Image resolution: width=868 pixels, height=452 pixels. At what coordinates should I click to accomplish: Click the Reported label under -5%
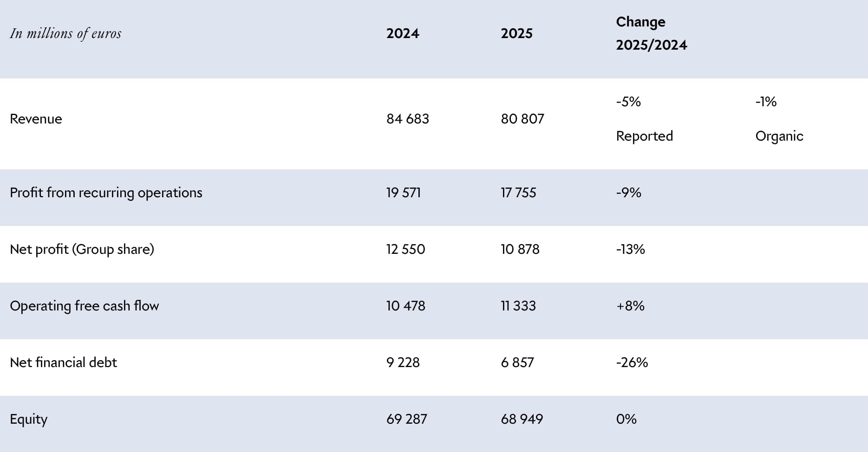pos(644,136)
